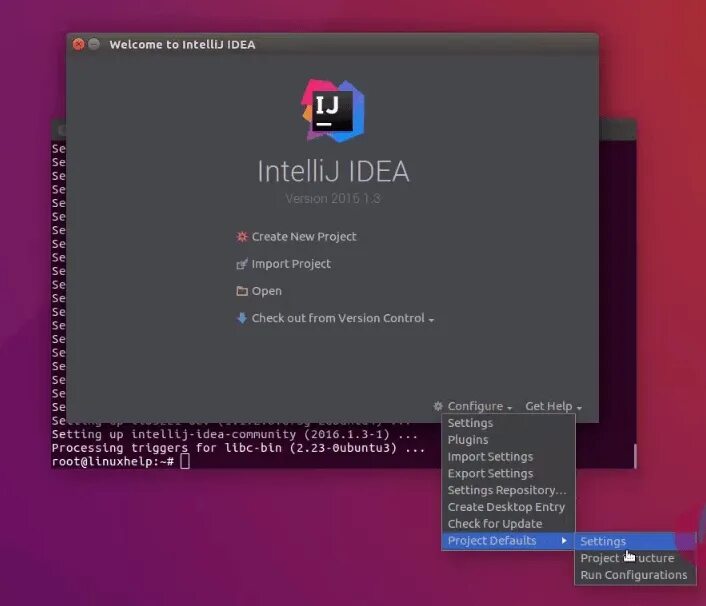Image resolution: width=706 pixels, height=606 pixels.
Task: Minimize the Welcome to IntelliJ IDEA window
Action: (x=94, y=44)
